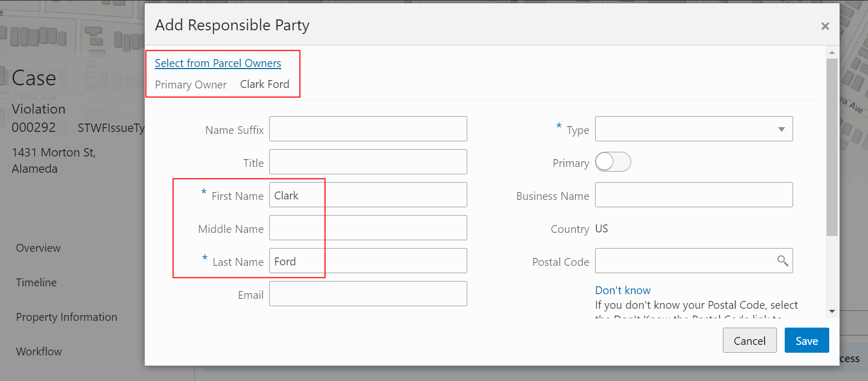868x381 pixels.
Task: Click the Don't know postal code link
Action: (x=622, y=290)
